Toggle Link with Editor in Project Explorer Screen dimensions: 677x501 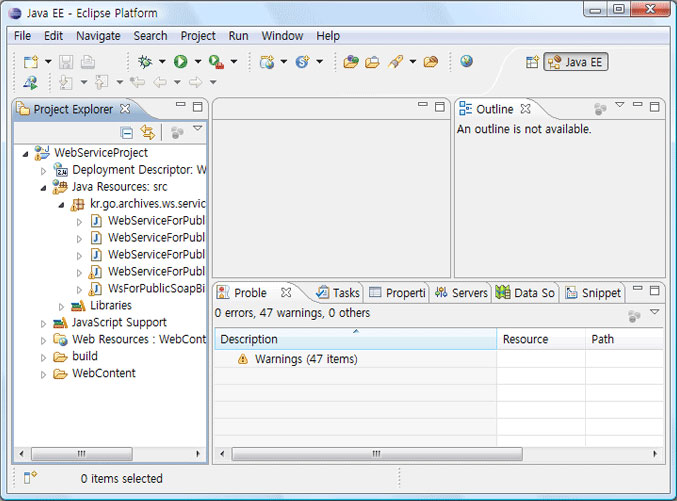(148, 132)
